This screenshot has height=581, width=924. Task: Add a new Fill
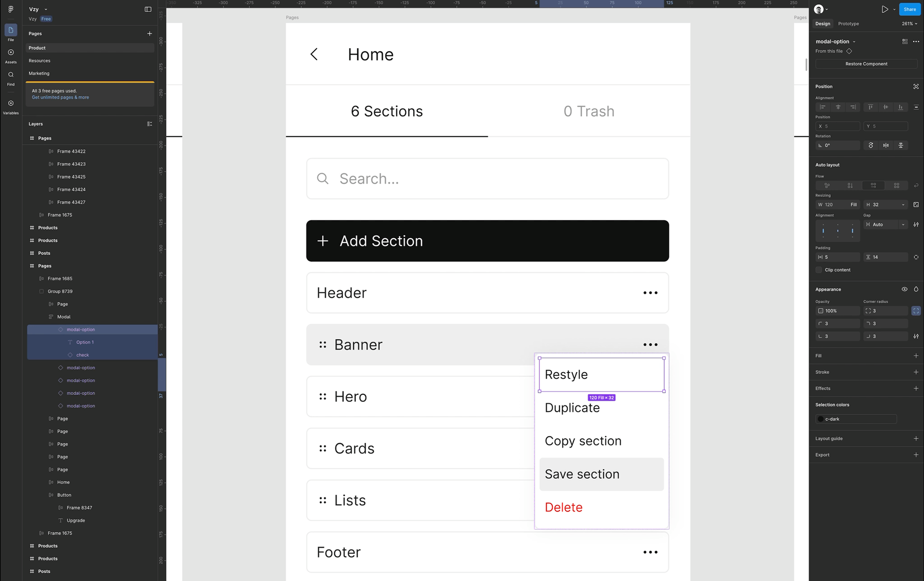[916, 356]
